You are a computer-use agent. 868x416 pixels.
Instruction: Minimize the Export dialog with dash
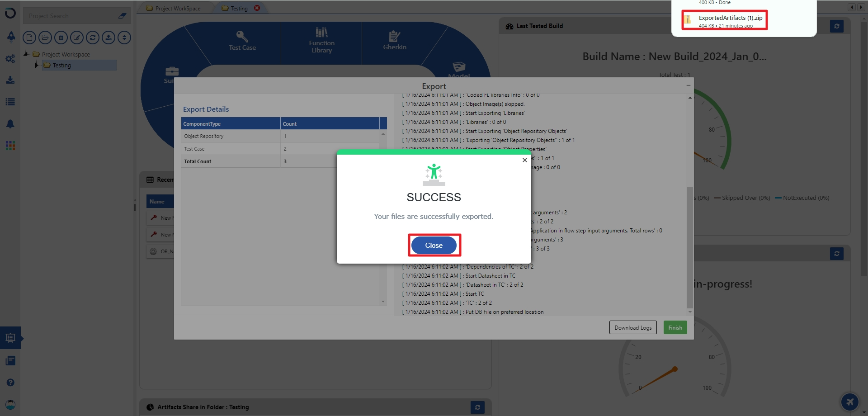pos(689,85)
